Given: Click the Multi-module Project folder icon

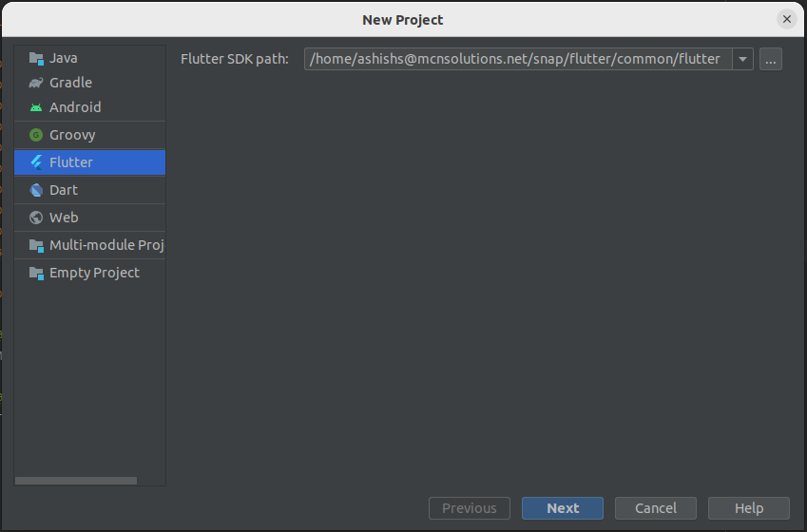Looking at the screenshot, I should 36,245.
